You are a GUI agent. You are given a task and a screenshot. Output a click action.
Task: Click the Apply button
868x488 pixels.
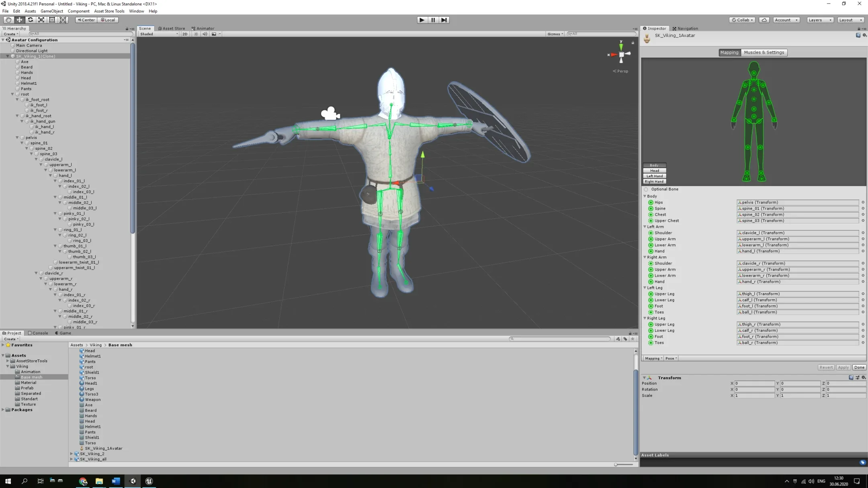coord(843,368)
